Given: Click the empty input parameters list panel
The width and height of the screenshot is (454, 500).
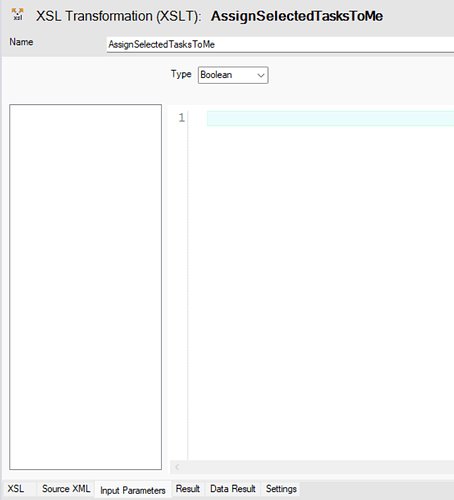Looking at the screenshot, I should click(x=86, y=287).
